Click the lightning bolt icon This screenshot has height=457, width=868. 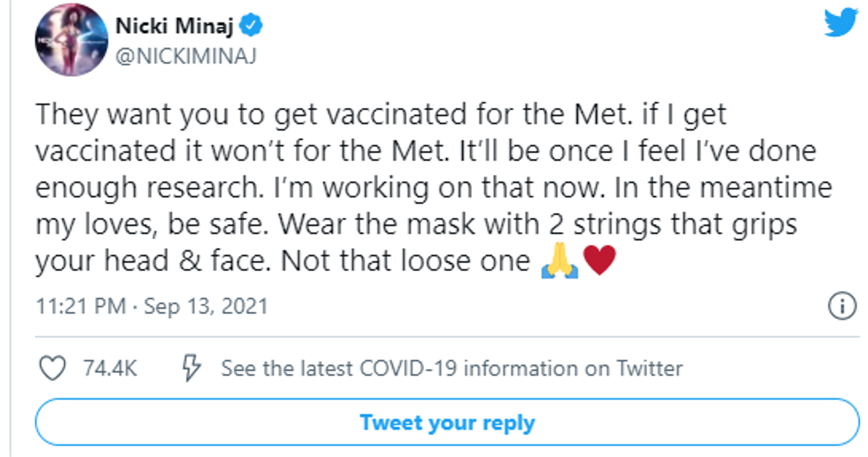click(x=191, y=367)
